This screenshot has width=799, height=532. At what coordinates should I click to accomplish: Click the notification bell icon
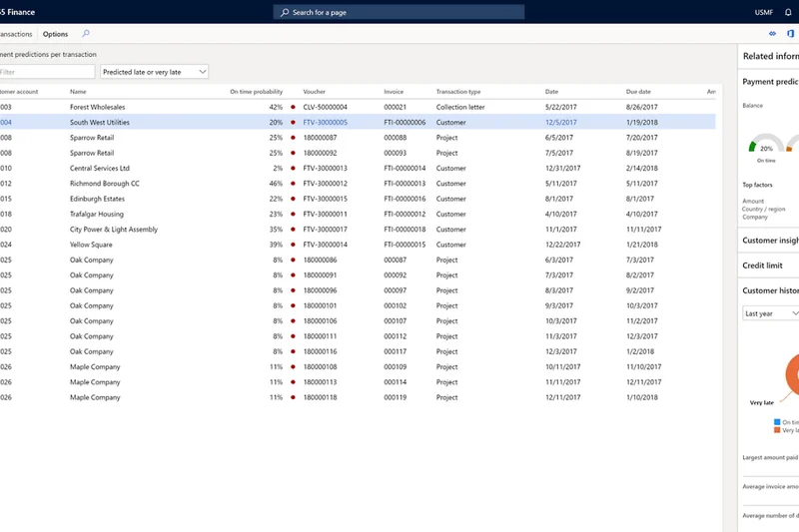[x=788, y=12]
